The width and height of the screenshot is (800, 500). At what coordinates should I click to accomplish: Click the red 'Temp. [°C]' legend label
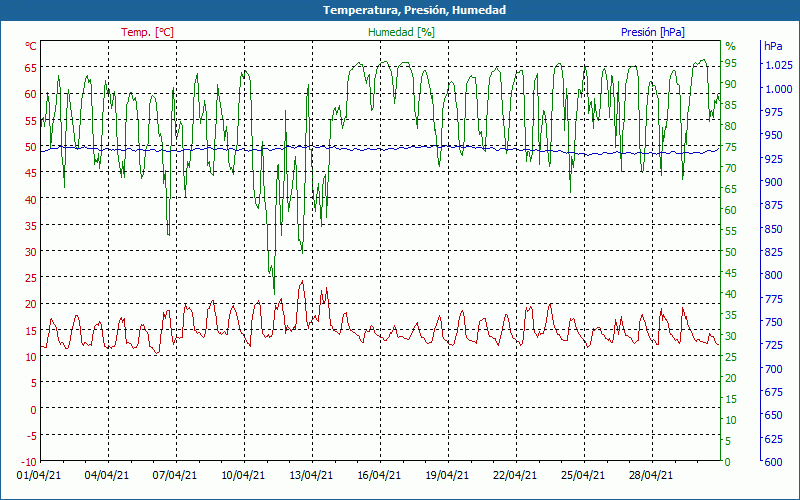click(147, 32)
